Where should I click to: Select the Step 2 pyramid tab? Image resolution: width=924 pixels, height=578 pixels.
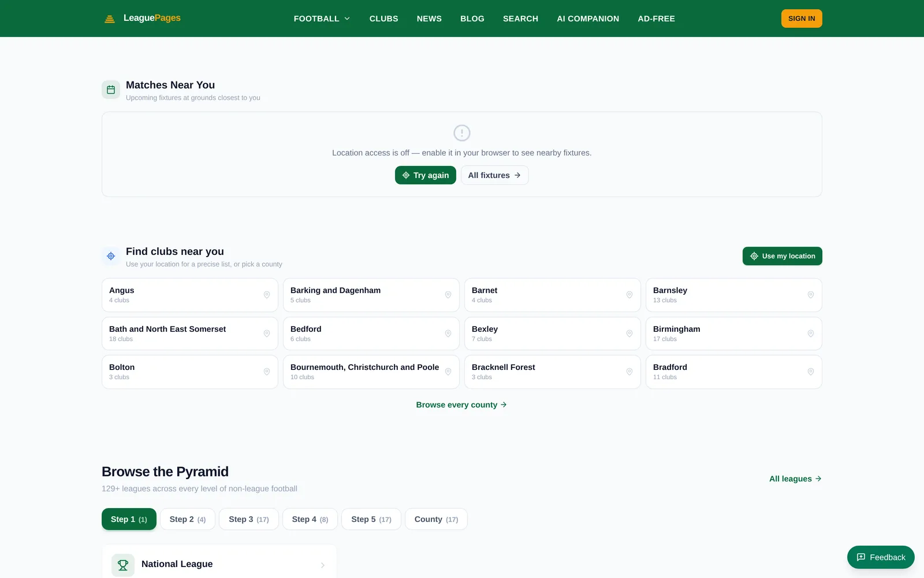tap(188, 519)
